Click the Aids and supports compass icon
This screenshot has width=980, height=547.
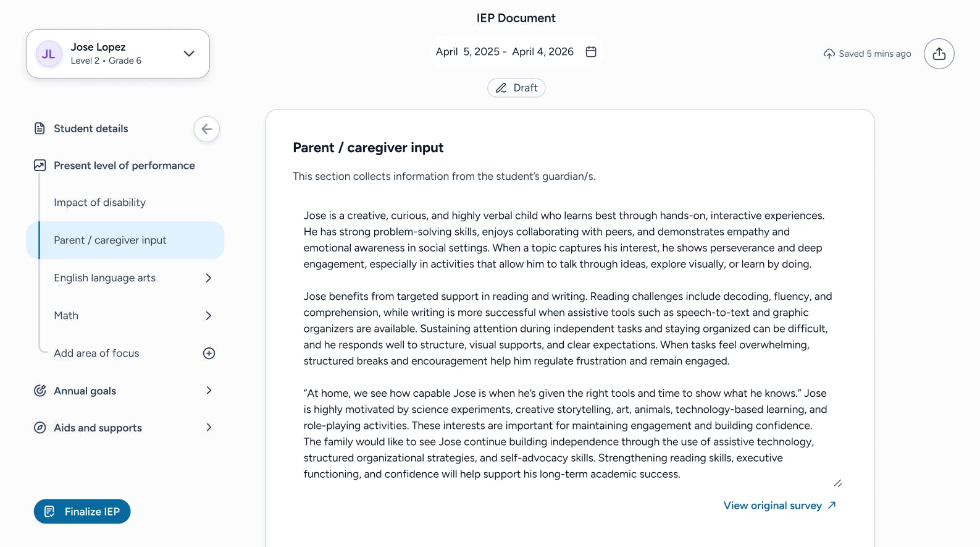(40, 428)
